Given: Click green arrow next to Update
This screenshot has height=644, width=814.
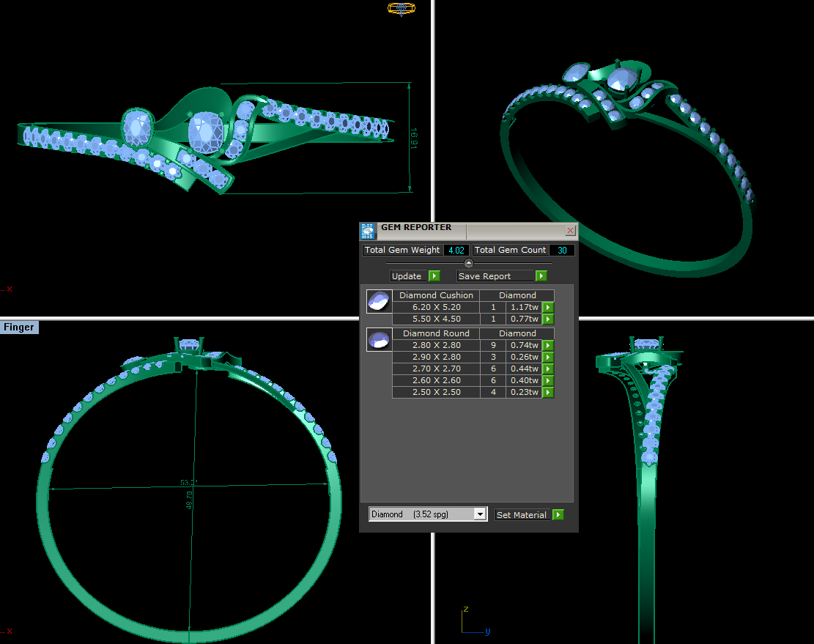Looking at the screenshot, I should [434, 276].
